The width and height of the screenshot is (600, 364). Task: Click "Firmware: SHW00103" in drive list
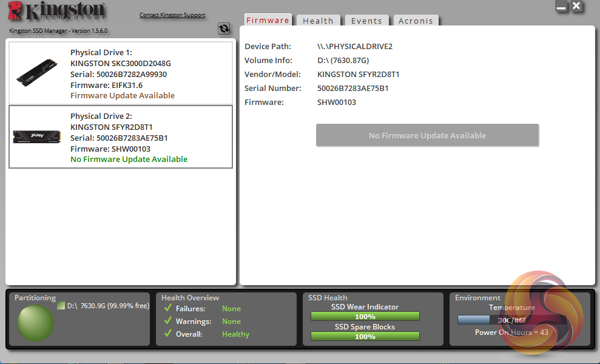110,149
